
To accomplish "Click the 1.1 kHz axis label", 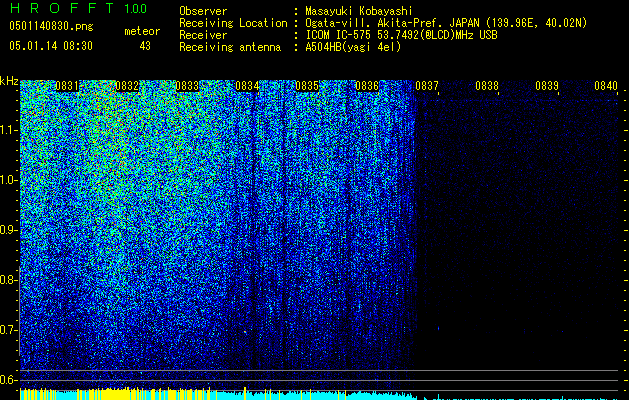I will coord(9,130).
